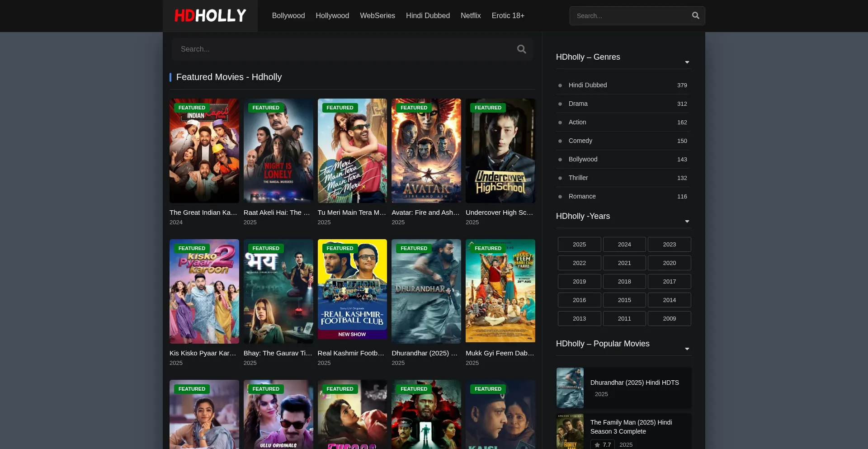868x449 pixels.
Task: Select the 2009 year button
Action: (x=670, y=318)
